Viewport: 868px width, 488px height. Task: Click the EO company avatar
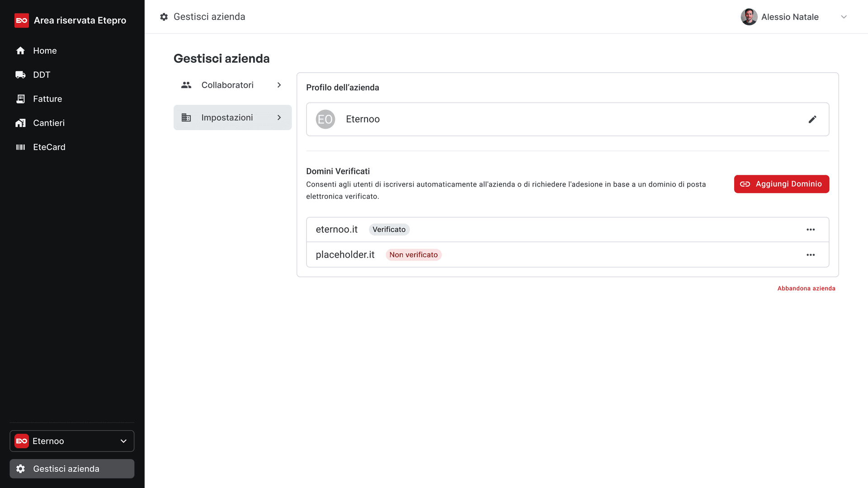point(325,119)
